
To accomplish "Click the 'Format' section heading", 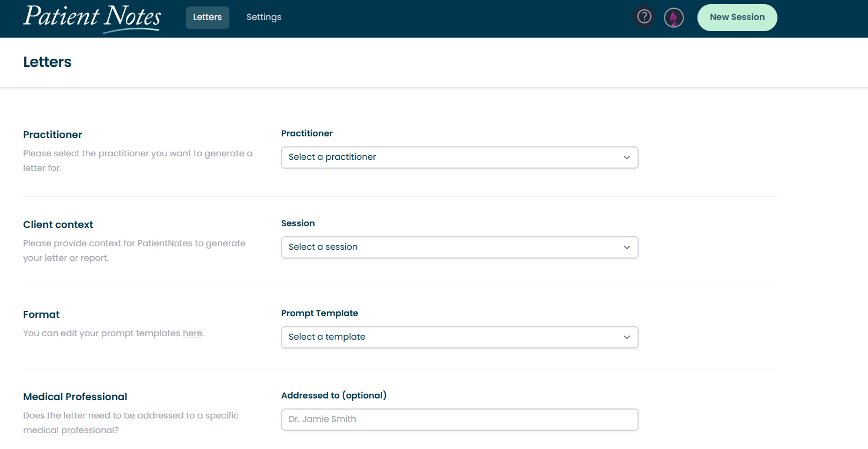I will pos(42,314).
